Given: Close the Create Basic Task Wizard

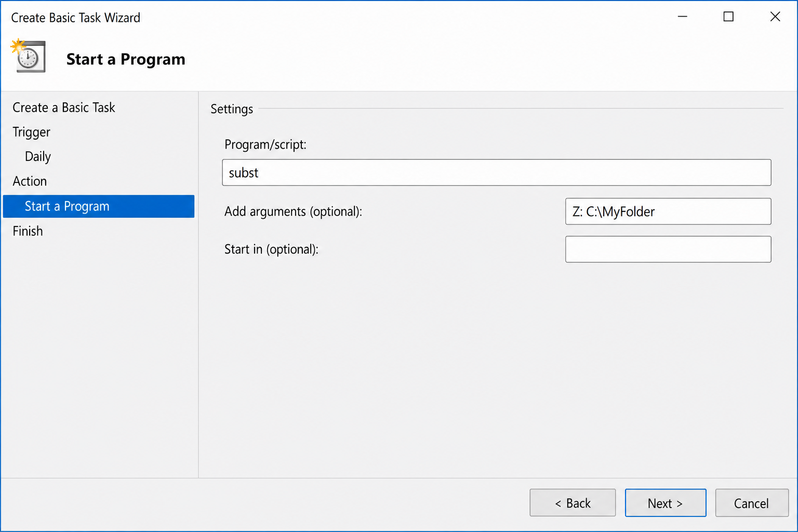Looking at the screenshot, I should [x=775, y=17].
